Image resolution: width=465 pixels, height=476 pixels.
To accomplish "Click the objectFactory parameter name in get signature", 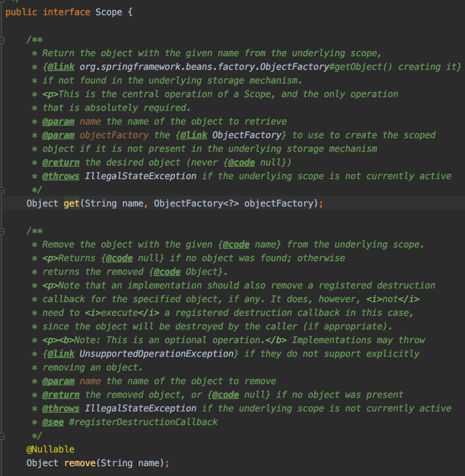I will tap(279, 203).
